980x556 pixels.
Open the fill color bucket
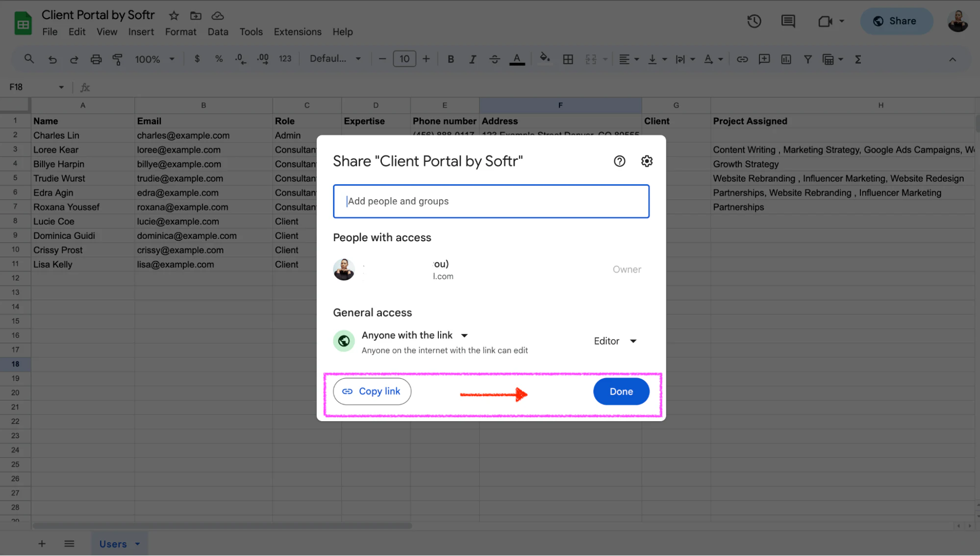point(544,58)
